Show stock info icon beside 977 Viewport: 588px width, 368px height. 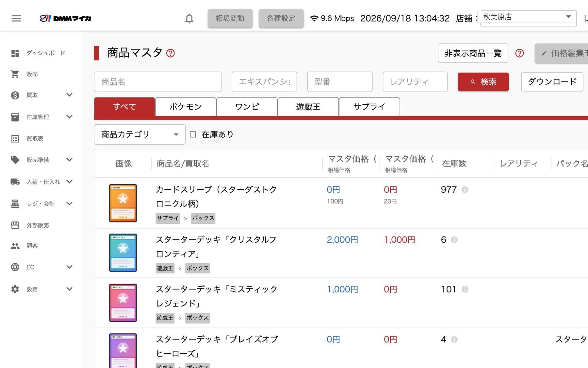pyautogui.click(x=465, y=190)
